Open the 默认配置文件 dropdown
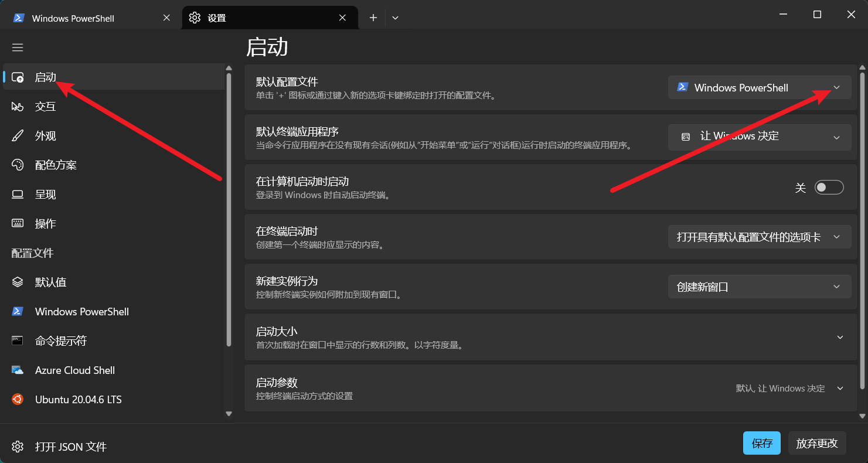 (x=760, y=87)
